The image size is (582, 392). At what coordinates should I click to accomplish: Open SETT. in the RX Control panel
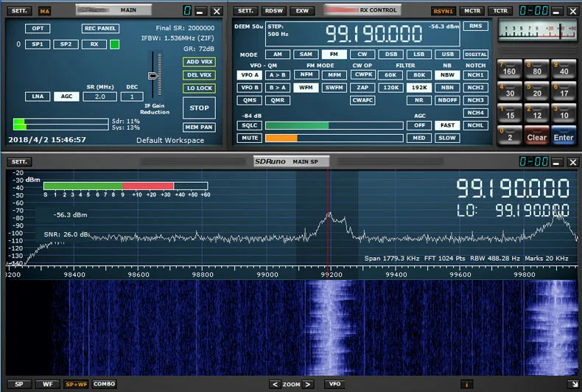[245, 11]
